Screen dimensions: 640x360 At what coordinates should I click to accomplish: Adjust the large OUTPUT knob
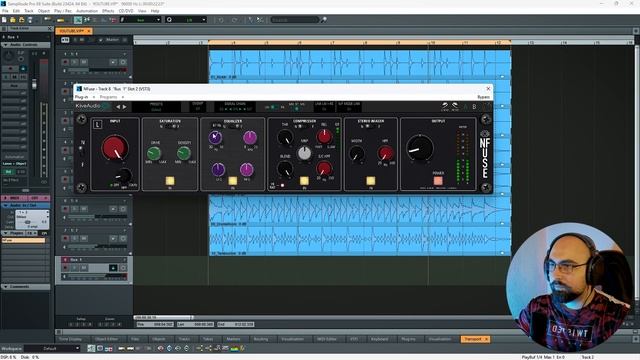tap(420, 148)
